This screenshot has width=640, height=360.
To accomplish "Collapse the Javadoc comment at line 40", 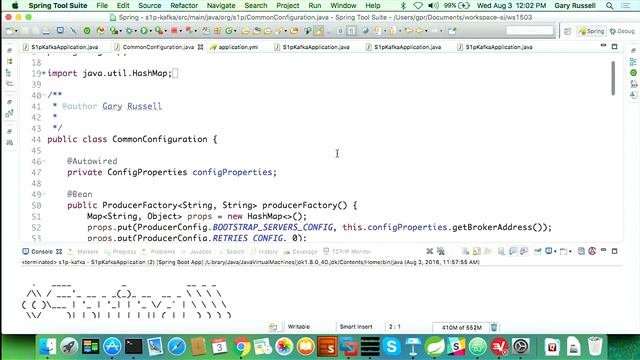I will [x=44, y=95].
